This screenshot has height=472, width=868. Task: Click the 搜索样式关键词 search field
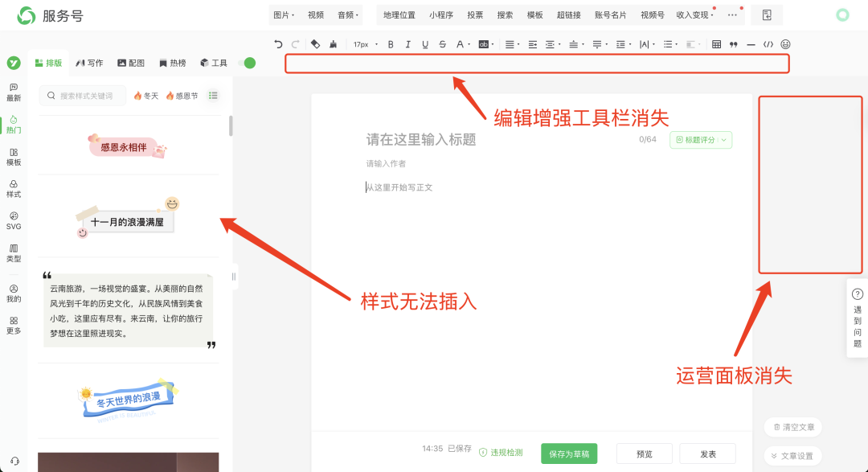pyautogui.click(x=83, y=96)
